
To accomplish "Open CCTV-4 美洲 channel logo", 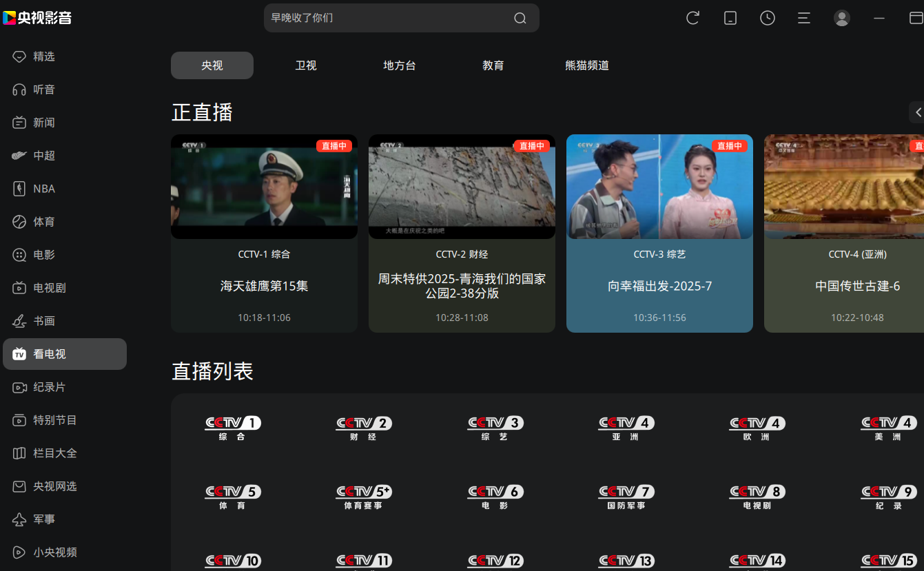I will click(889, 428).
